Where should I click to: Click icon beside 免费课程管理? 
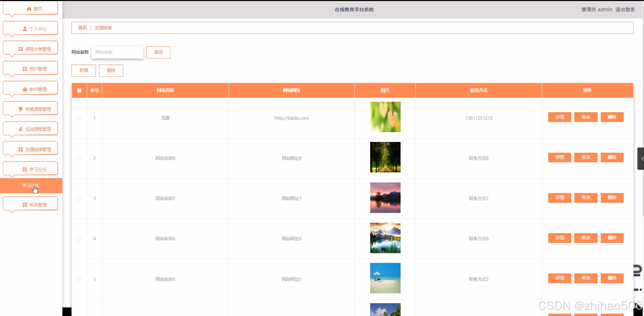pos(21,109)
